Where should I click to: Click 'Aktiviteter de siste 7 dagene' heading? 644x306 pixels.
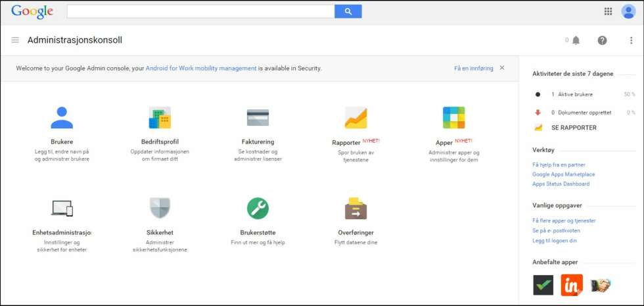[x=572, y=74]
